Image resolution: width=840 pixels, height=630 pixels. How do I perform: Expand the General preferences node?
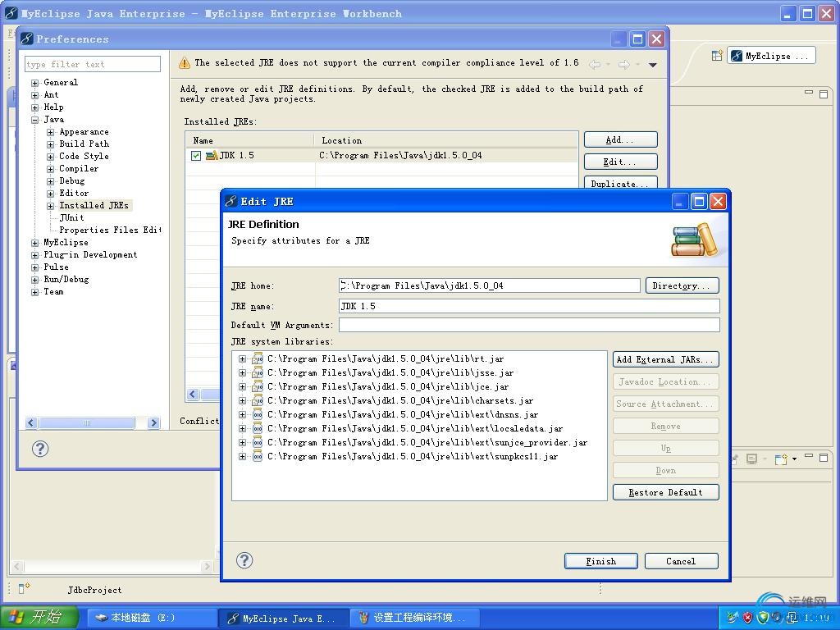tap(34, 83)
